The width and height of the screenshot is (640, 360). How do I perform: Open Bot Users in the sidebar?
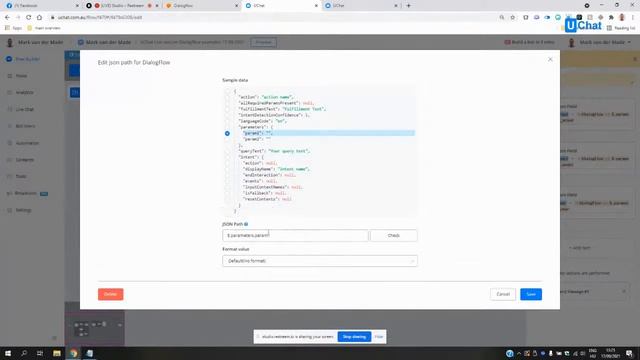click(x=21, y=126)
